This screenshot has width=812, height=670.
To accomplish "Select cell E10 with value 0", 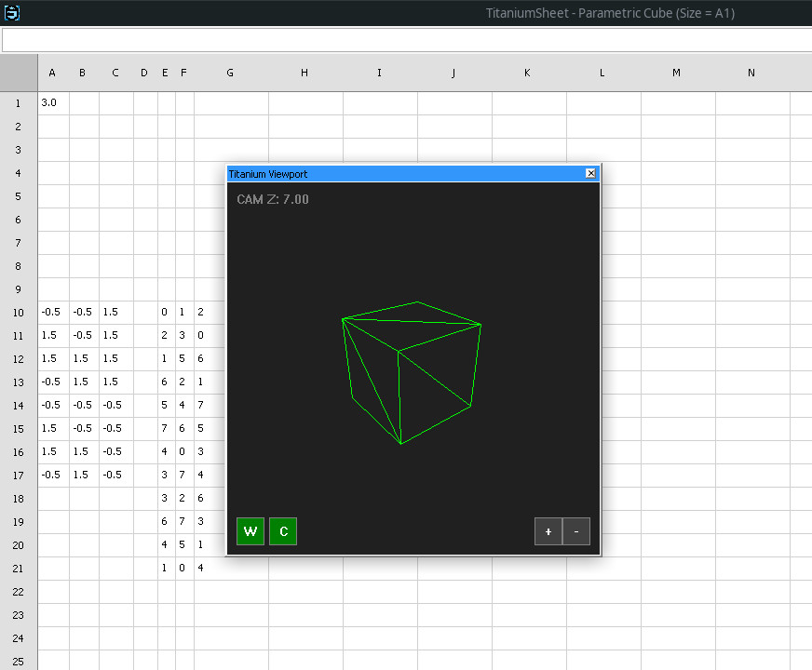I will point(167,313).
